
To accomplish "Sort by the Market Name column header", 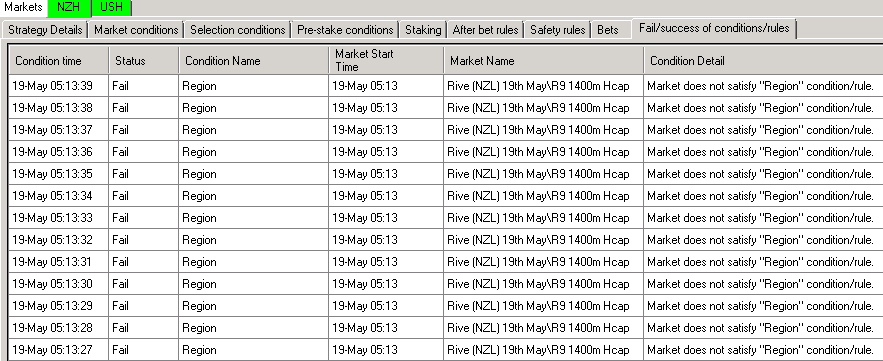I will 544,60.
